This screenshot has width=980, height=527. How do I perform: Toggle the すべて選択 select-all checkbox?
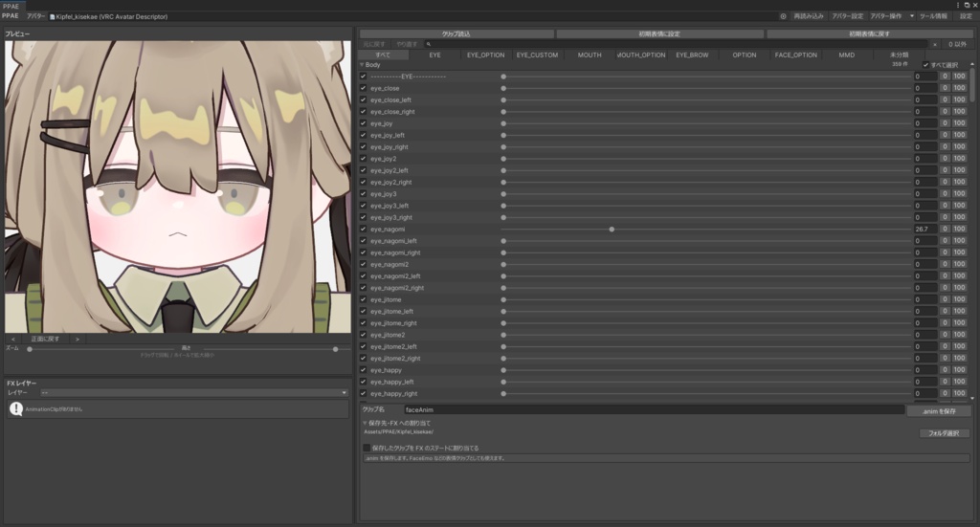coord(925,65)
